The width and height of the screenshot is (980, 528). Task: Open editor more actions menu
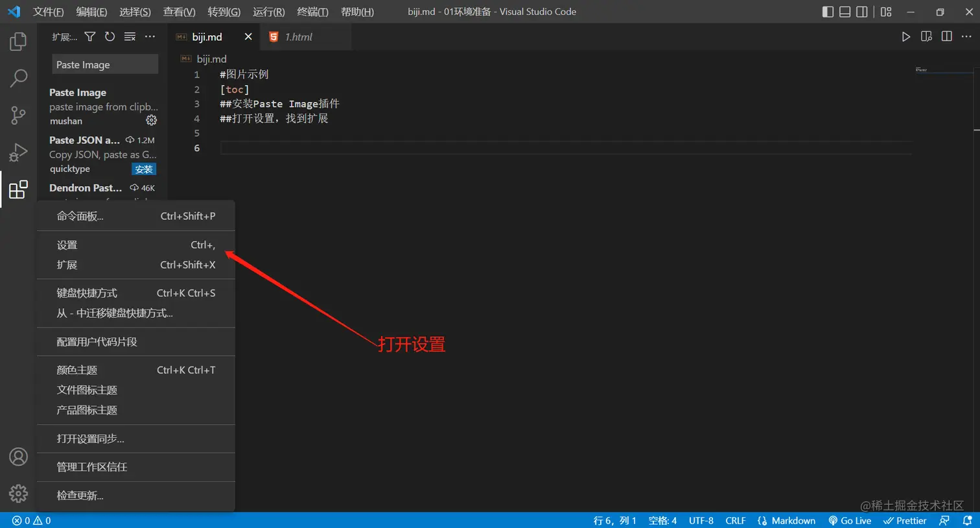click(x=966, y=37)
